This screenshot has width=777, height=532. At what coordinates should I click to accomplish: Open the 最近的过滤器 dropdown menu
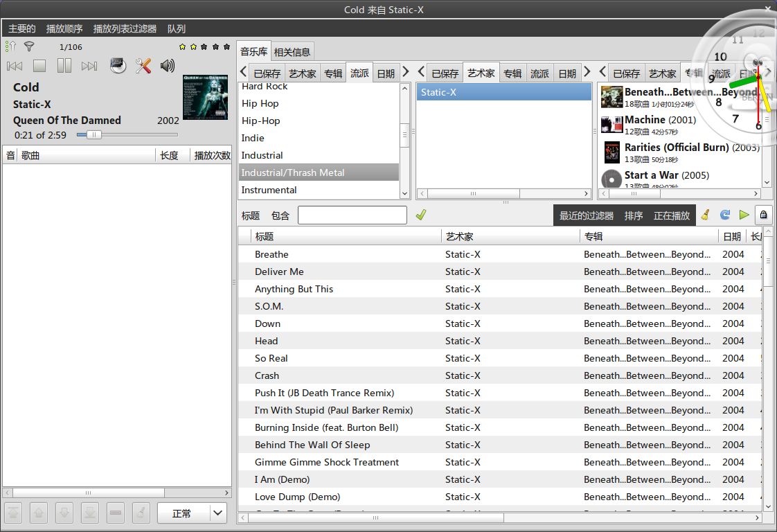tap(587, 215)
